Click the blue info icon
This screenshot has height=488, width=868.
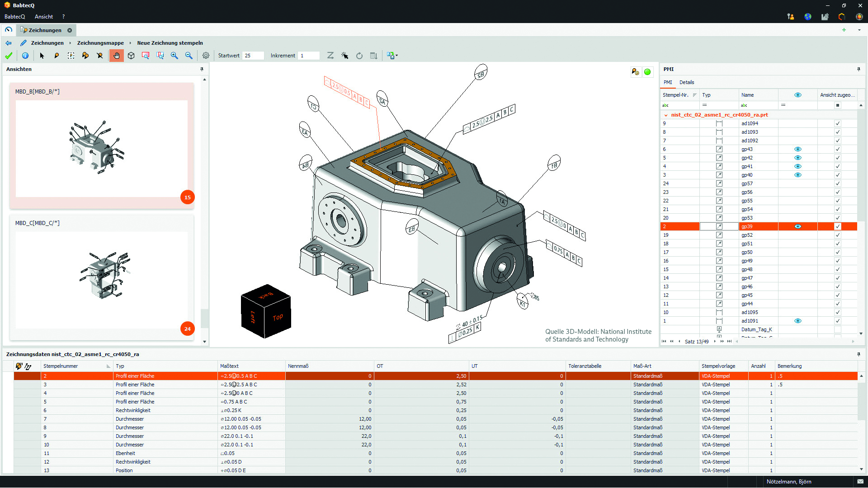point(25,55)
